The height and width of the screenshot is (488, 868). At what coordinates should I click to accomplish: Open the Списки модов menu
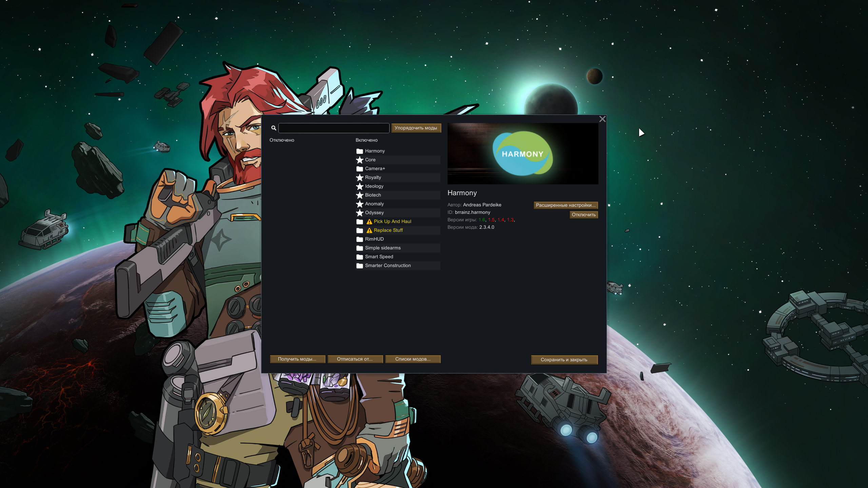tap(413, 359)
